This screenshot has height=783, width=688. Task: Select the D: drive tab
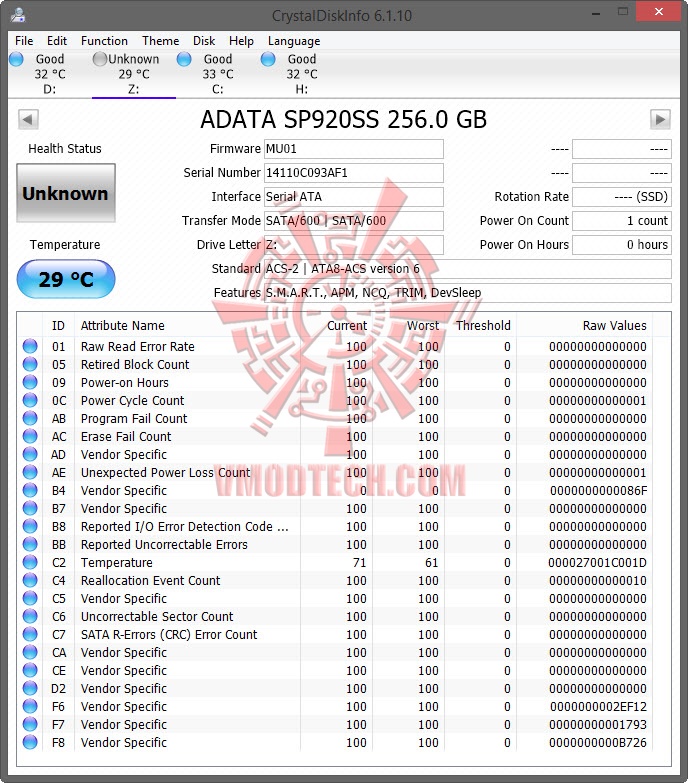[x=50, y=74]
